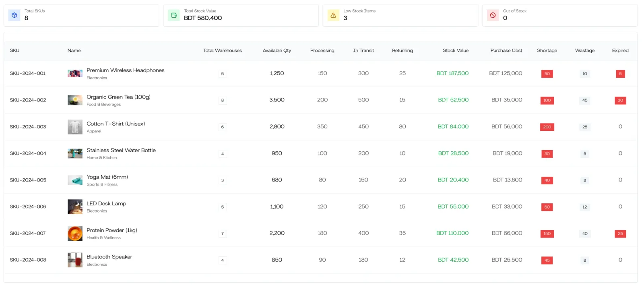Image resolution: width=644 pixels, height=289 pixels.
Task: Sort by Purchase Cost column header
Action: pyautogui.click(x=506, y=51)
